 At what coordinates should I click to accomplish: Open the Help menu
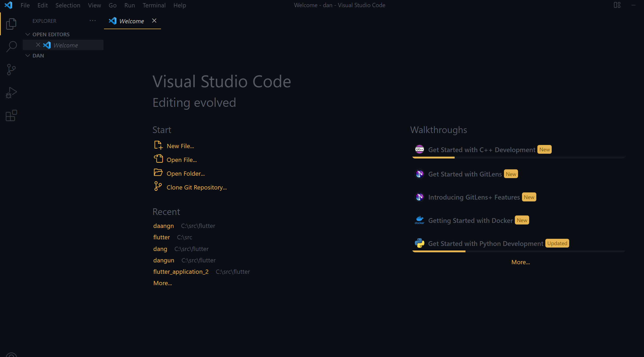180,5
